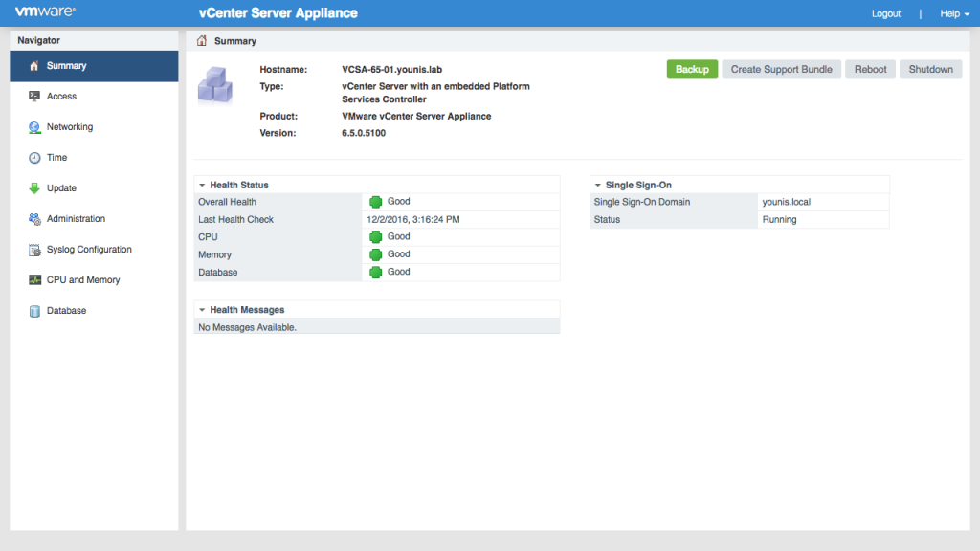Click the green Backup button

[x=692, y=69]
